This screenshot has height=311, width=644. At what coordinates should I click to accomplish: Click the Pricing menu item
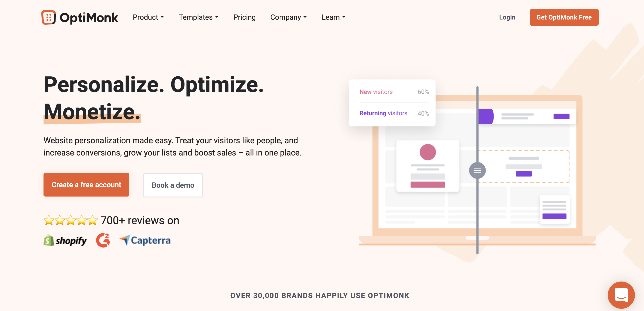tap(245, 17)
